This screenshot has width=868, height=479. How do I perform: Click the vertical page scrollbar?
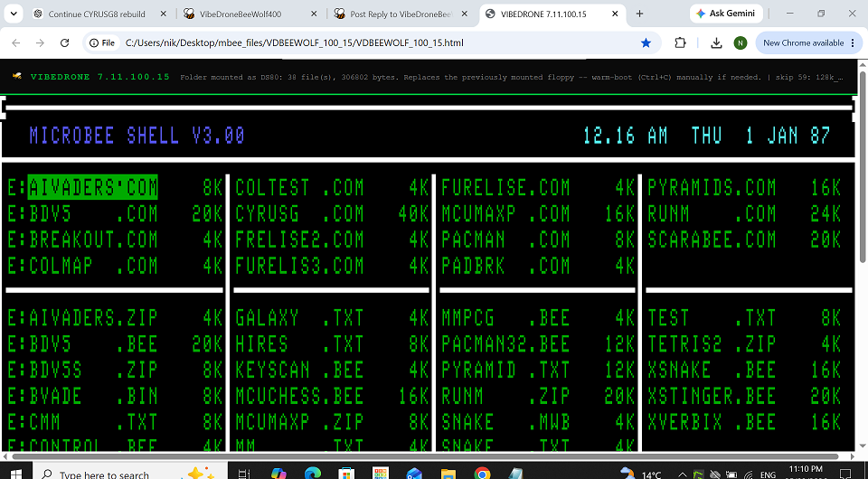pyautogui.click(x=863, y=166)
